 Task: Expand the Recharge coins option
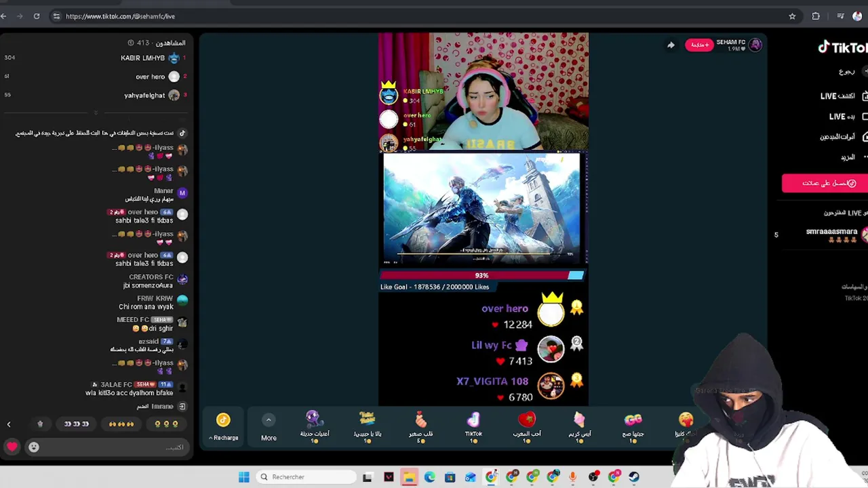[x=223, y=428]
